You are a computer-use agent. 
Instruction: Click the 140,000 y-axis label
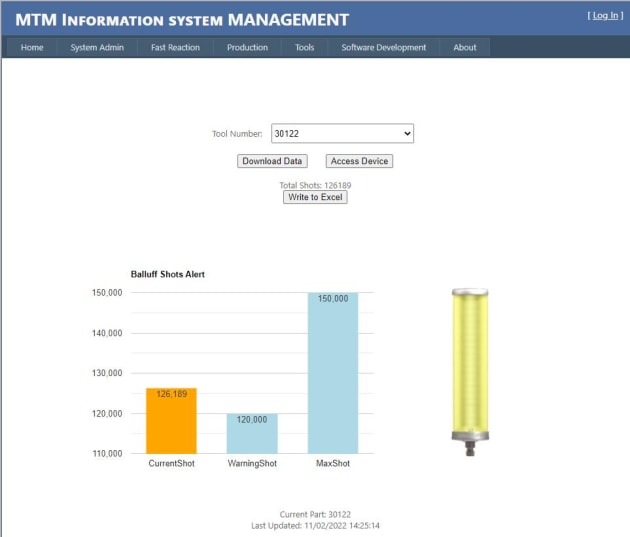point(107,333)
